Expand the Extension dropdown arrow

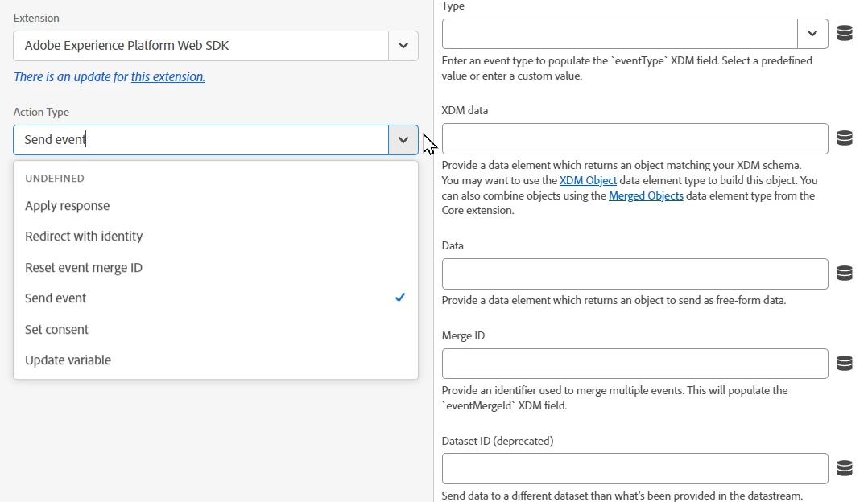tap(403, 46)
